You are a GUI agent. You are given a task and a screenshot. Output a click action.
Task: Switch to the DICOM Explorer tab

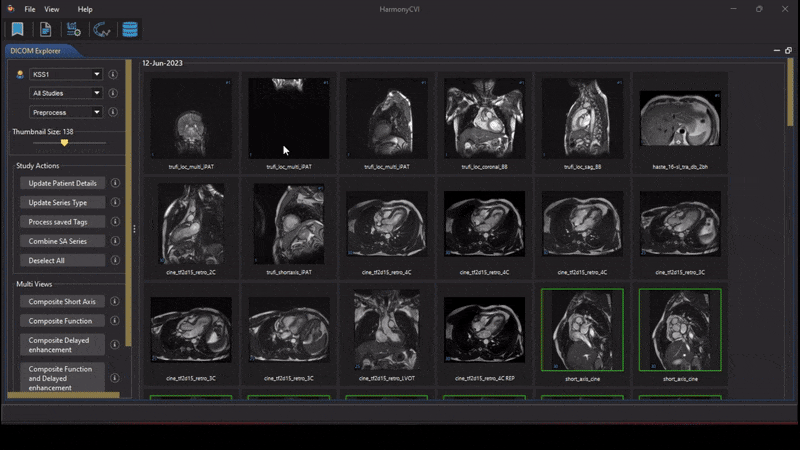click(x=35, y=49)
